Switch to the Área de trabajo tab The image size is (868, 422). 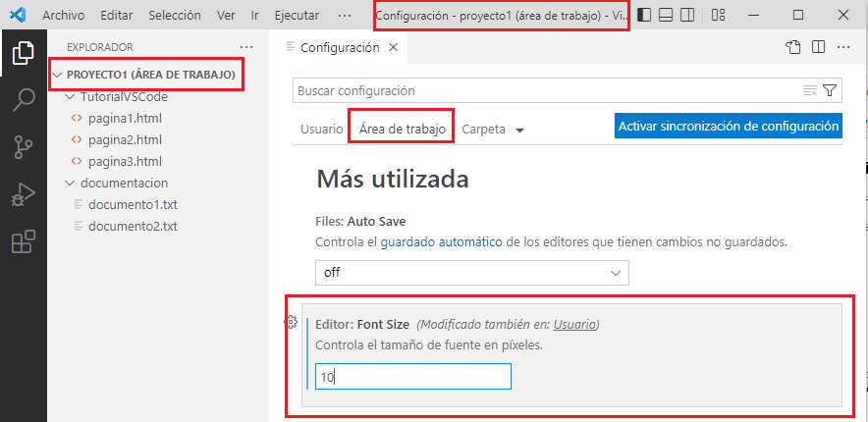pos(402,130)
